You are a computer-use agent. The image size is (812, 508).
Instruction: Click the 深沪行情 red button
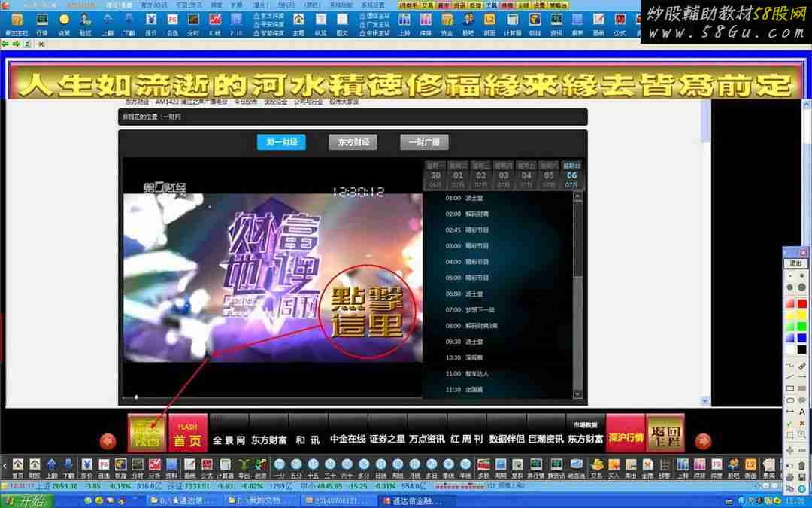click(626, 433)
